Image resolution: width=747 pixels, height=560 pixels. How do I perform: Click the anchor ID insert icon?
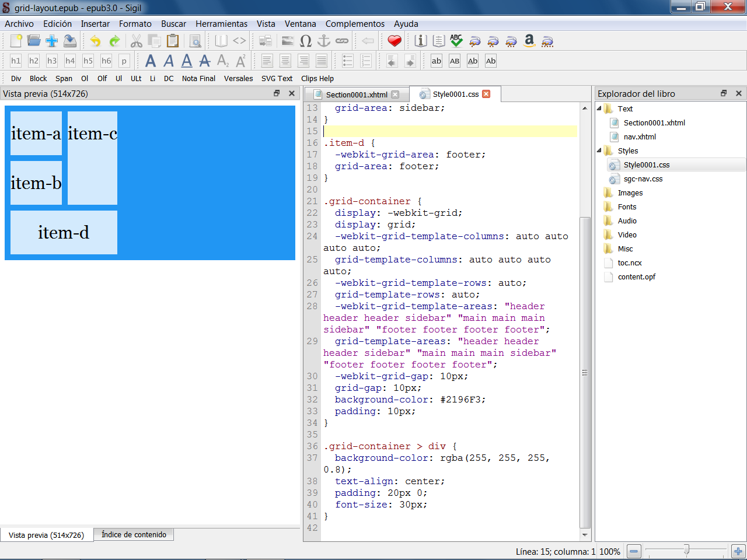coord(323,41)
